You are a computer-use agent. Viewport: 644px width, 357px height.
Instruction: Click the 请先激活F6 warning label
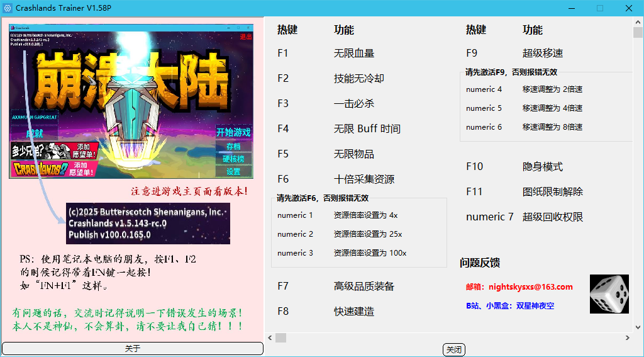(x=323, y=198)
